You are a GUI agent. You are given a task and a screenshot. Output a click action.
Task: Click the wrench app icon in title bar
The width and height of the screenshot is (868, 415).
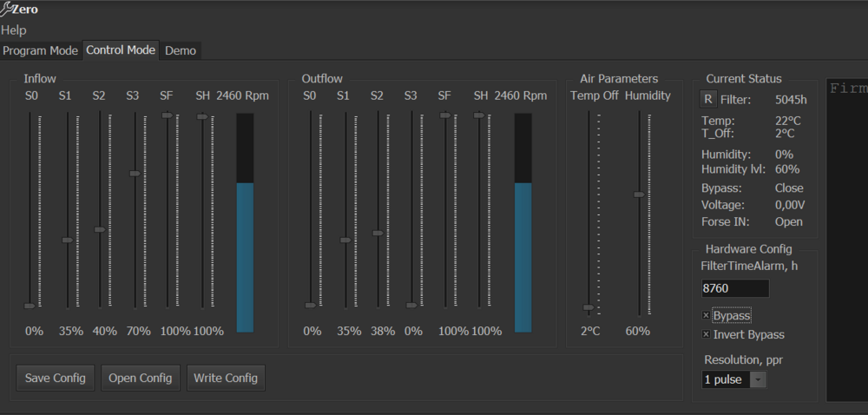coord(6,10)
